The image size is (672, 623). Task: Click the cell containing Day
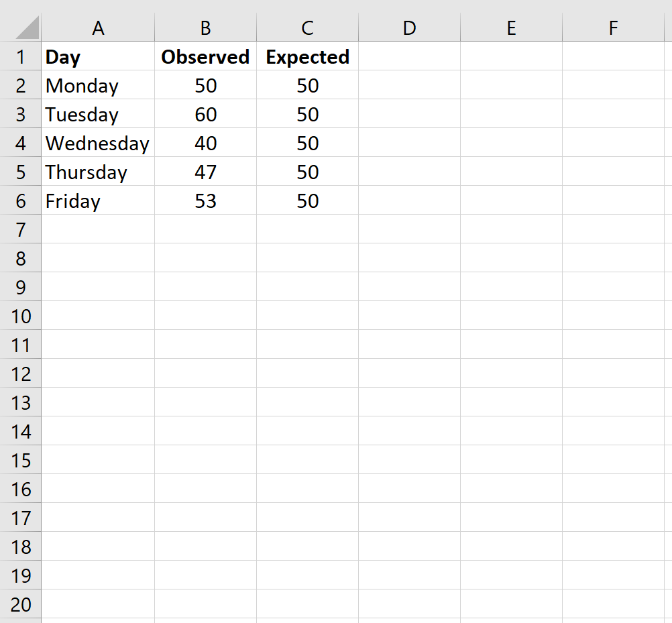pos(98,57)
